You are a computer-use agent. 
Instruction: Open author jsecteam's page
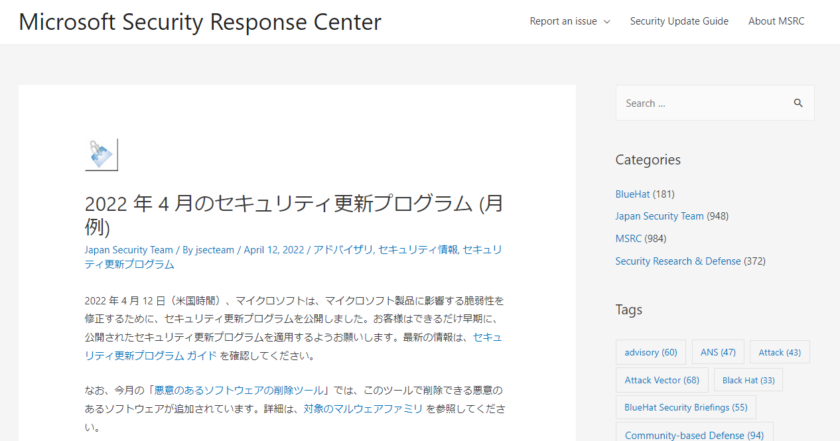215,250
